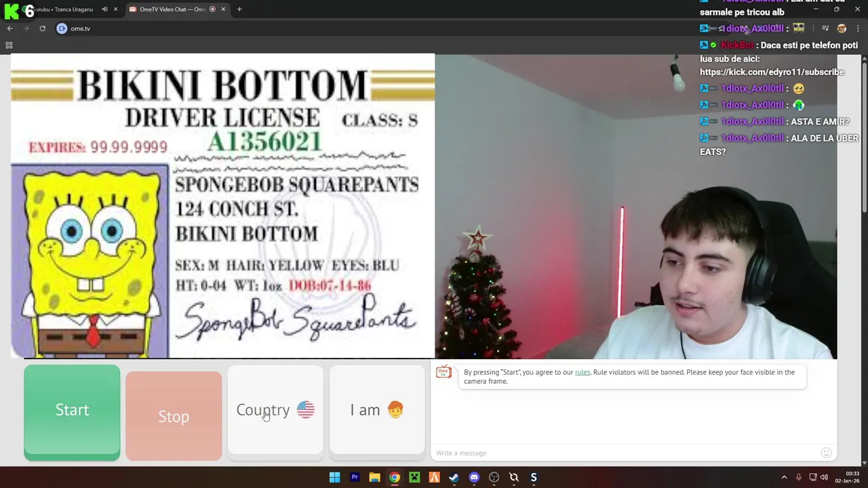The height and width of the screenshot is (488, 868).
Task: Click the KickBot username in chat
Action: (737, 45)
